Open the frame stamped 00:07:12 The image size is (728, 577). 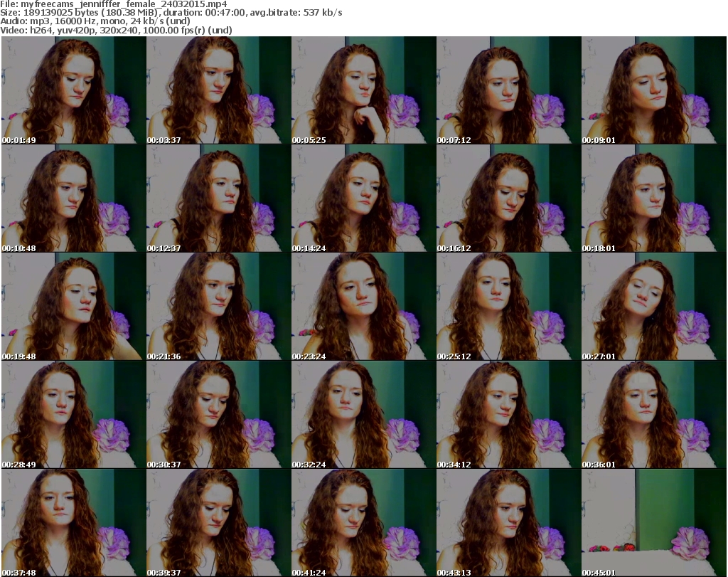[x=508, y=90]
